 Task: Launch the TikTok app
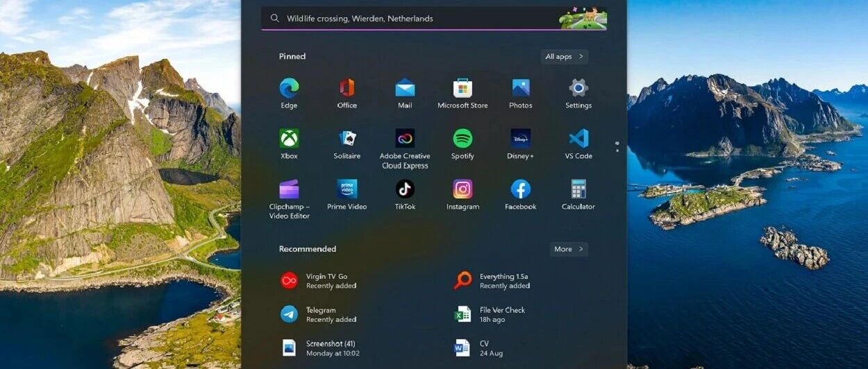tap(405, 189)
